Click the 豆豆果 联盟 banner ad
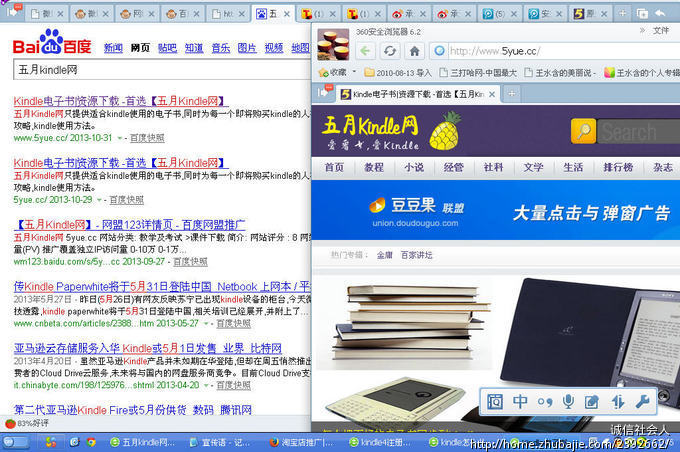Image resolution: width=680 pixels, height=452 pixels. pyautogui.click(x=496, y=210)
